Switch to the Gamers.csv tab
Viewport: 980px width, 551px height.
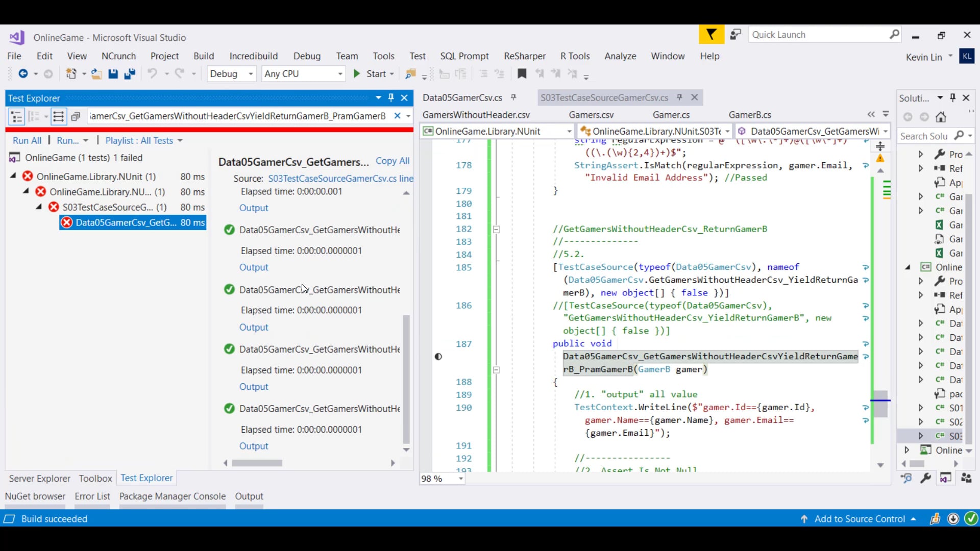592,115
